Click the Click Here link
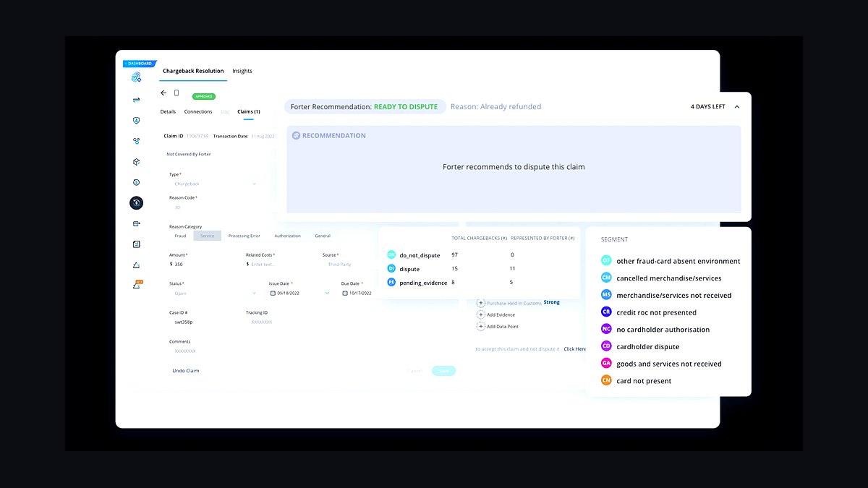Viewport: 868px width, 488px height. [575, 349]
